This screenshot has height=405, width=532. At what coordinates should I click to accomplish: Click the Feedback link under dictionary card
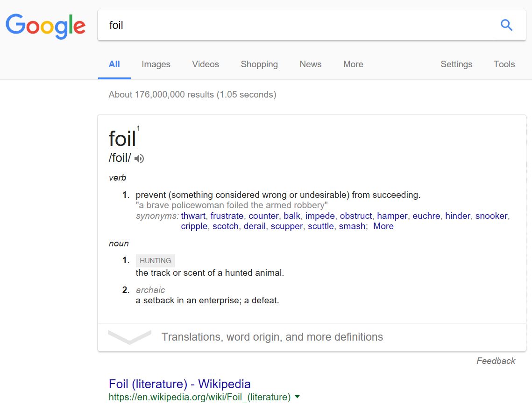coord(496,361)
